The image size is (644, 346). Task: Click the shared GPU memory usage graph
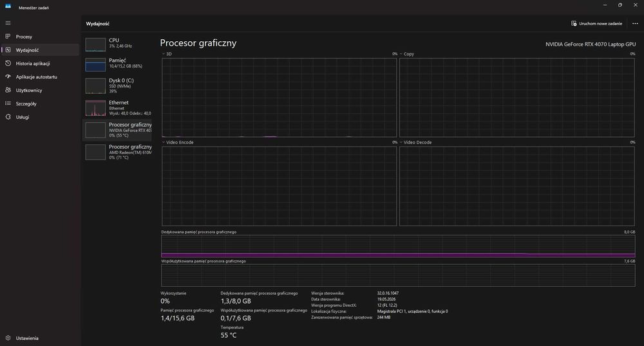[398, 275]
